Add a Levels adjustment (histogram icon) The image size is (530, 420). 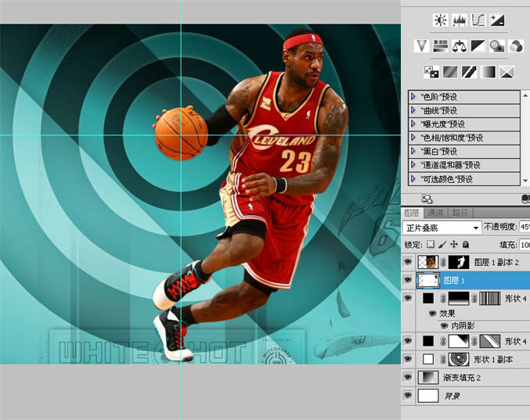pos(460,20)
